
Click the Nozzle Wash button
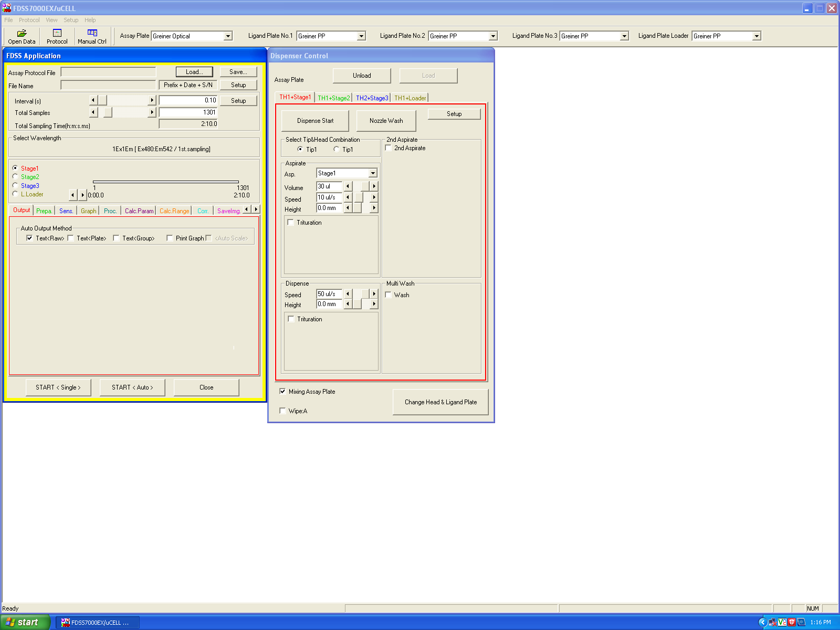pos(386,121)
